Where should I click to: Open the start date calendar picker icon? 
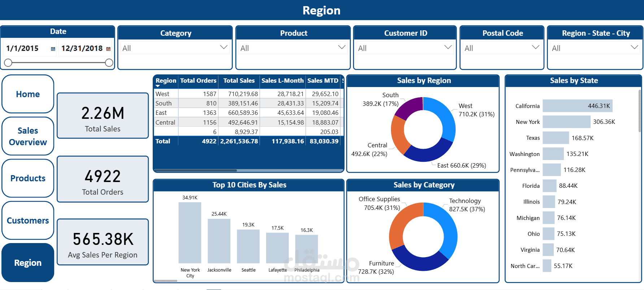click(x=53, y=49)
